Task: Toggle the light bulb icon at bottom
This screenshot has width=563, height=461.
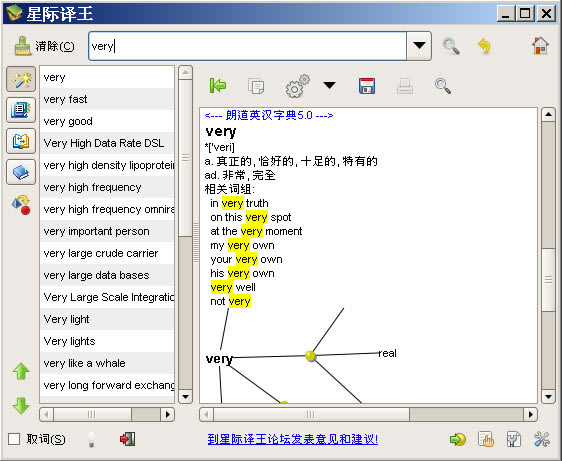Action: (x=92, y=439)
